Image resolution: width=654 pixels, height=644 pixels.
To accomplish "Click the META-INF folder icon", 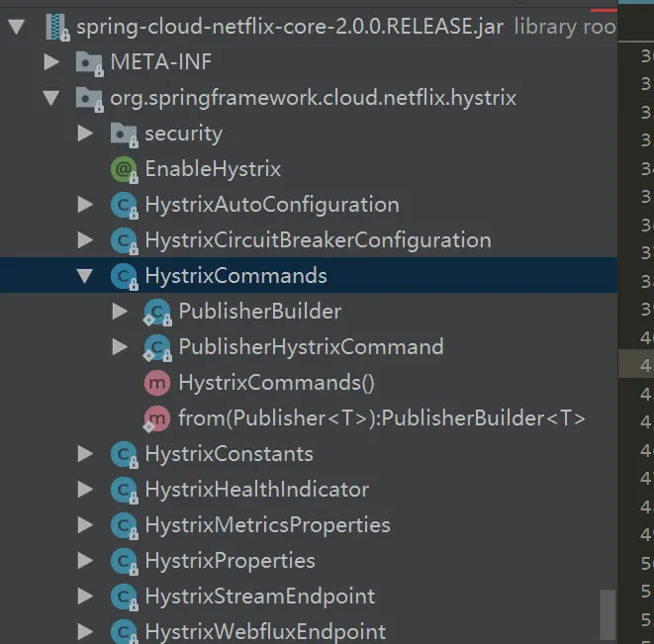I will tap(89, 63).
